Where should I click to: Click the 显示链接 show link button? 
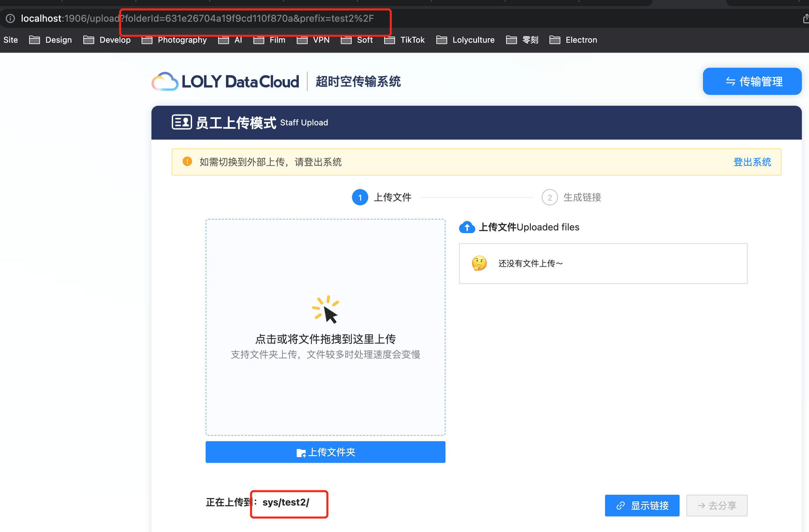(642, 506)
